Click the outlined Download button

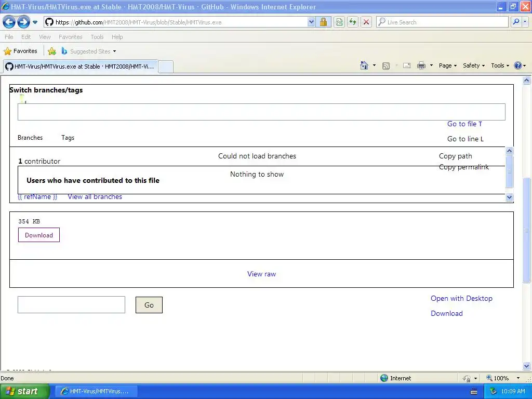39,235
